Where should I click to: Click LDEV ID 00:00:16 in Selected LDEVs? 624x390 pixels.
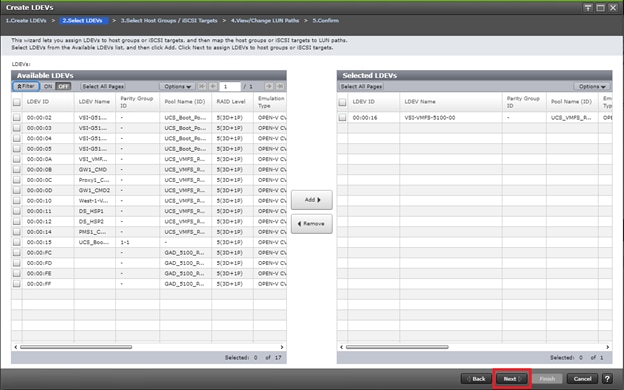point(365,118)
